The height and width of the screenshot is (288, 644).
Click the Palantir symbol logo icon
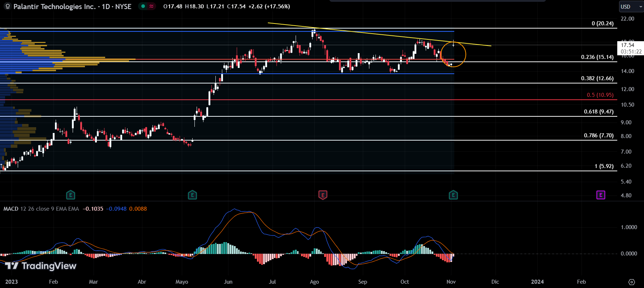(x=7, y=7)
